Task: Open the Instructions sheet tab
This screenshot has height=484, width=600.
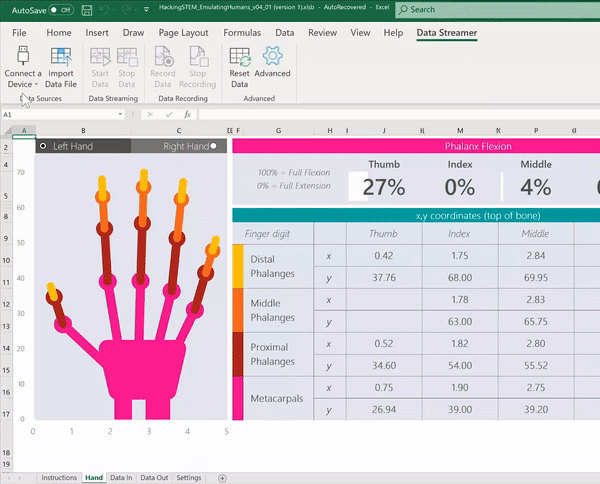Action: (59, 478)
